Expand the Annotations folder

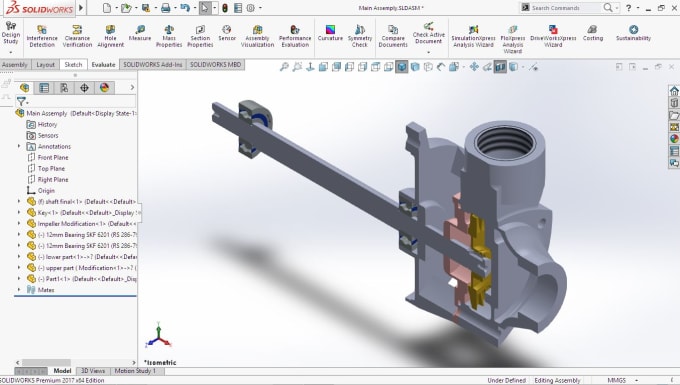click(x=19, y=147)
